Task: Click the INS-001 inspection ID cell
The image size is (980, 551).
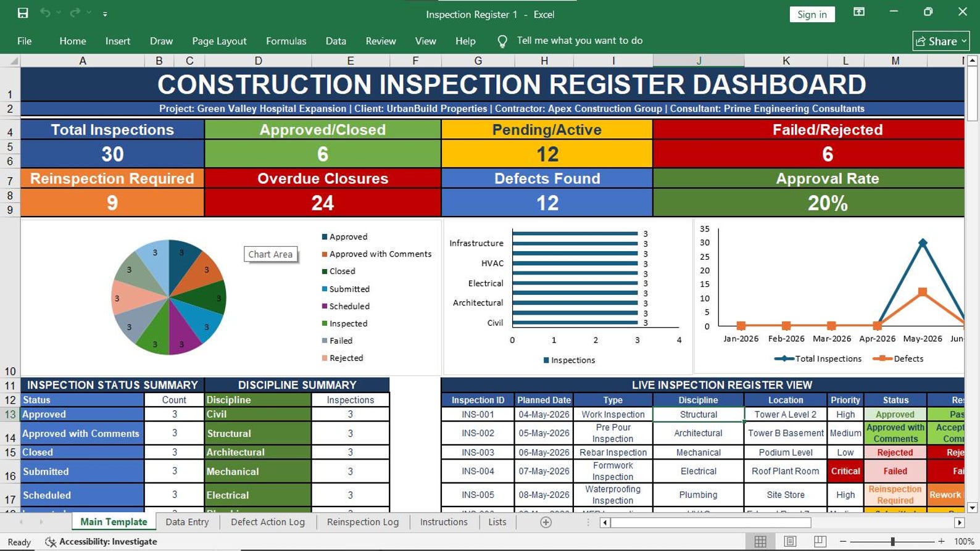Action: point(478,415)
